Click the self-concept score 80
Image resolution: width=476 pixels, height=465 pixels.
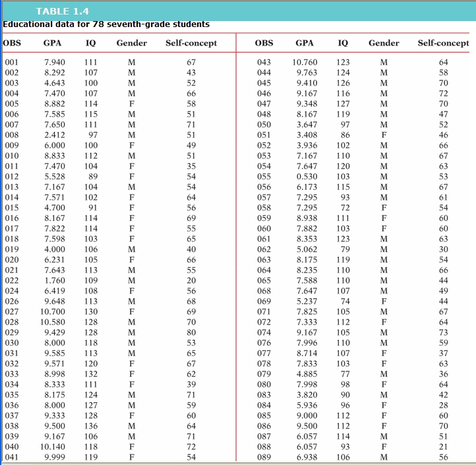pos(191,332)
